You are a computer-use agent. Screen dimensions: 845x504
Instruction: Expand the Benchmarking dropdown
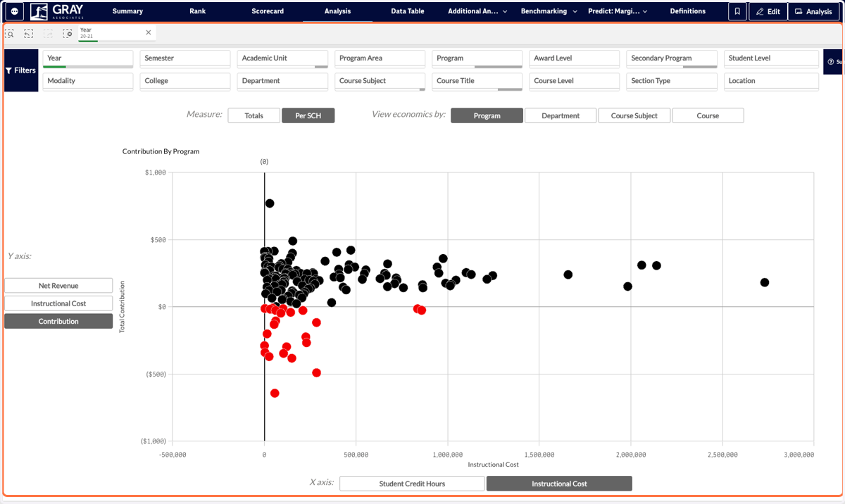pos(549,11)
